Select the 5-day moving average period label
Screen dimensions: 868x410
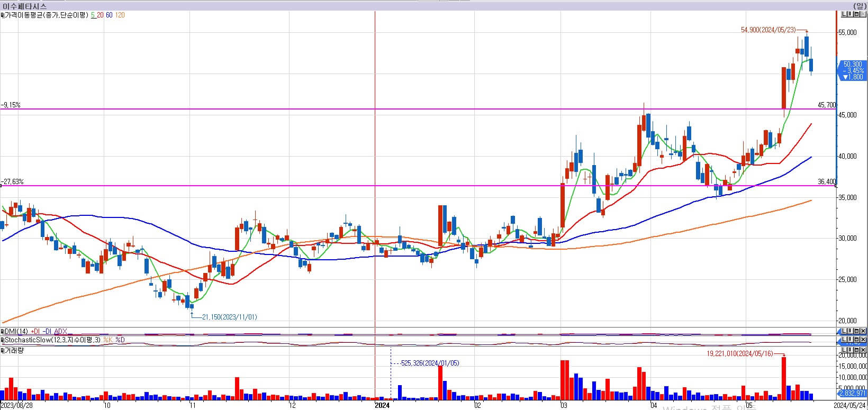93,15
